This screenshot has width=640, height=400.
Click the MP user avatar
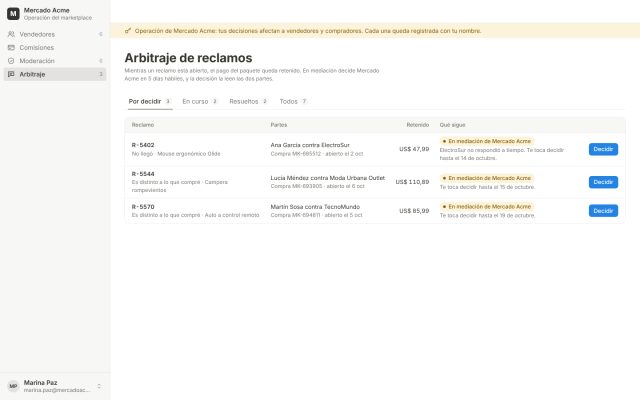tap(13, 386)
